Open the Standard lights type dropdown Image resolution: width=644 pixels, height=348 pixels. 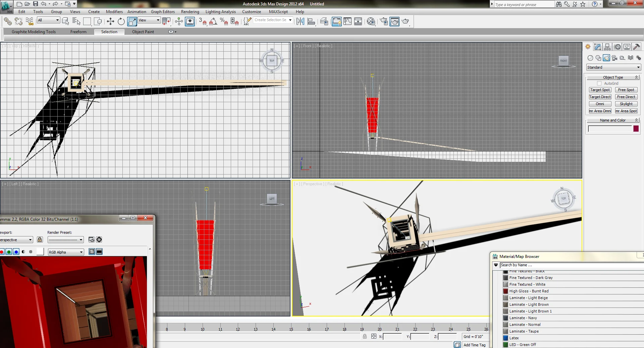pos(613,67)
